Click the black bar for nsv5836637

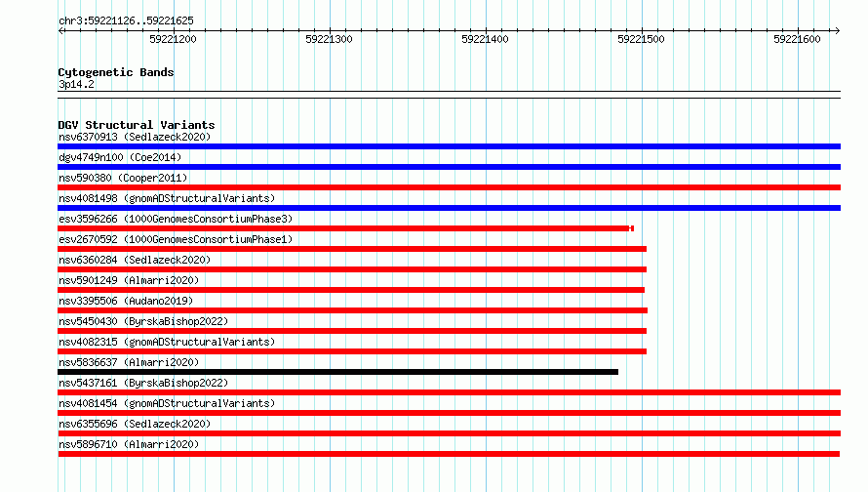coord(337,372)
